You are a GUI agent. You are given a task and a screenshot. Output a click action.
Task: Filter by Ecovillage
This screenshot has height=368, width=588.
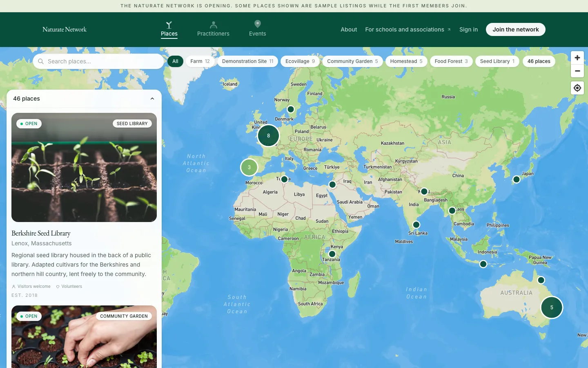300,61
